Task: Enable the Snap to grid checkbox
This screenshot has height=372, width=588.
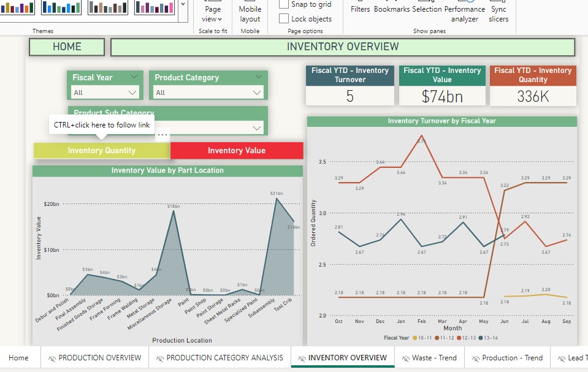Action: tap(284, 4)
